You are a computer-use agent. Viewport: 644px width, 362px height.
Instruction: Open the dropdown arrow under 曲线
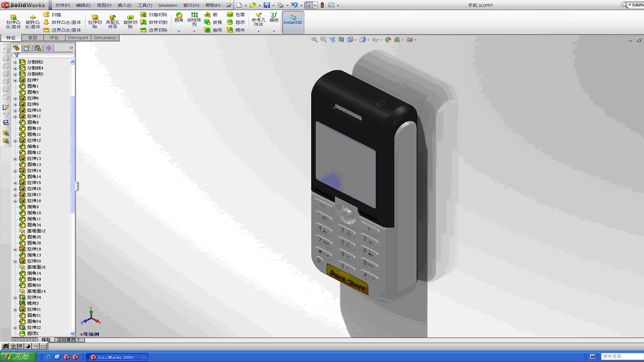pos(274,31)
